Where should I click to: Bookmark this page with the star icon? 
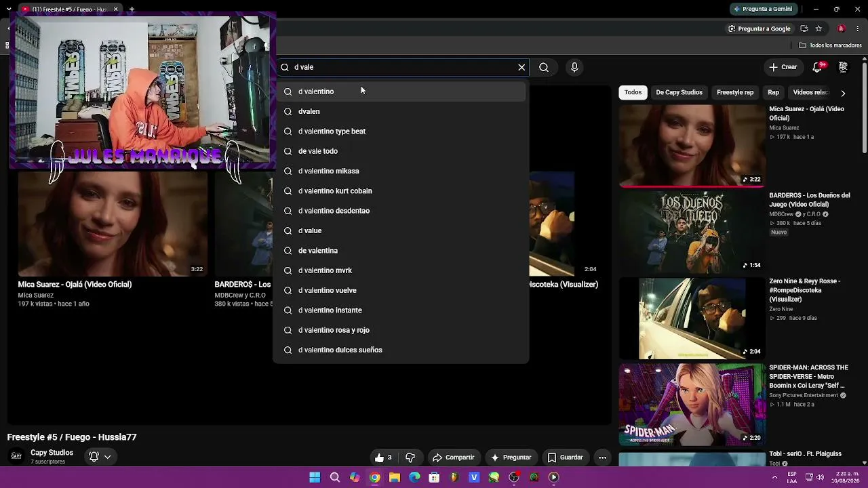pos(818,28)
